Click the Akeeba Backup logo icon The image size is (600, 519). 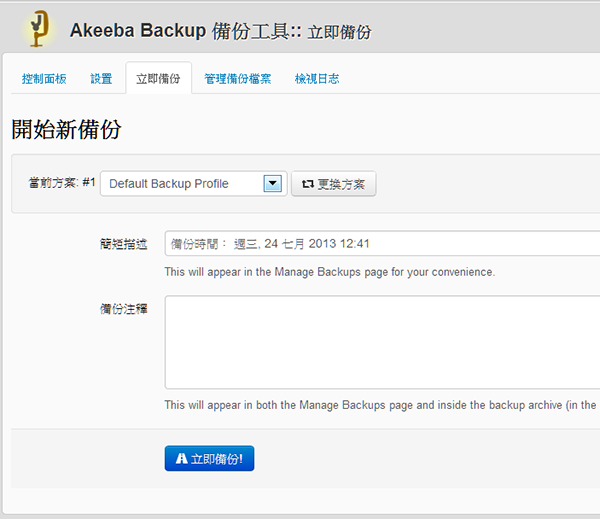[x=39, y=28]
